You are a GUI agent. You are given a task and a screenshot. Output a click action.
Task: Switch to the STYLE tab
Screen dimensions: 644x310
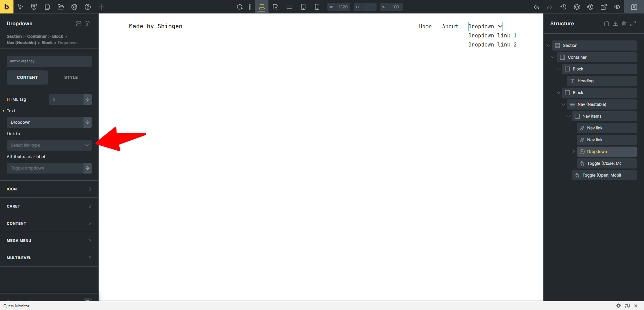(71, 77)
